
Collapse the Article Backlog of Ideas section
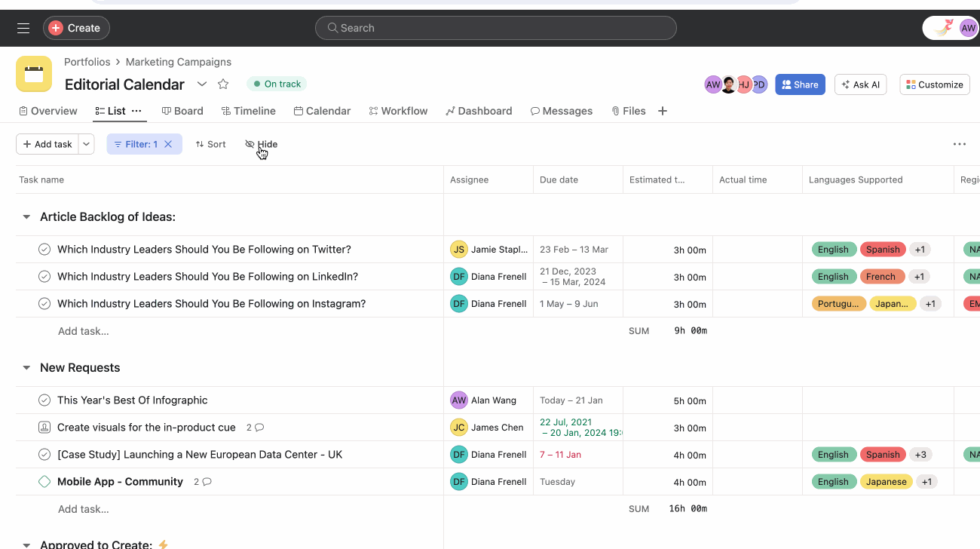pos(26,217)
